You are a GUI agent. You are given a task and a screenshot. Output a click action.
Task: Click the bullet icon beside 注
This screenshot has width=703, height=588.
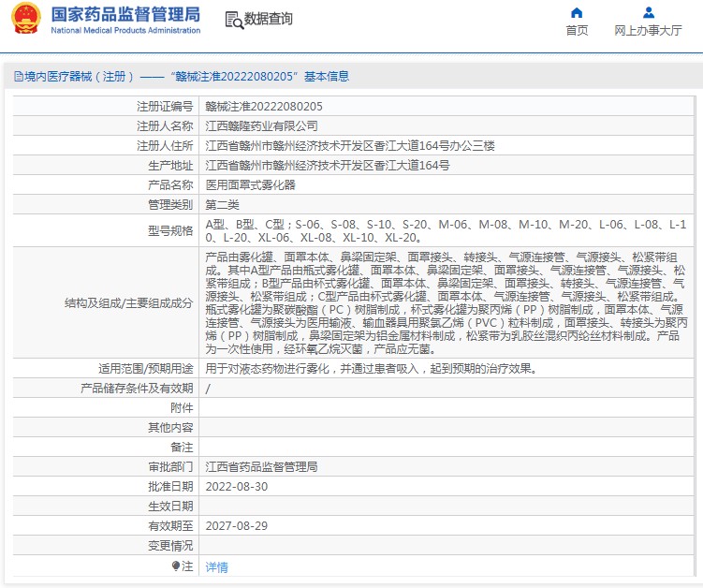(176, 566)
